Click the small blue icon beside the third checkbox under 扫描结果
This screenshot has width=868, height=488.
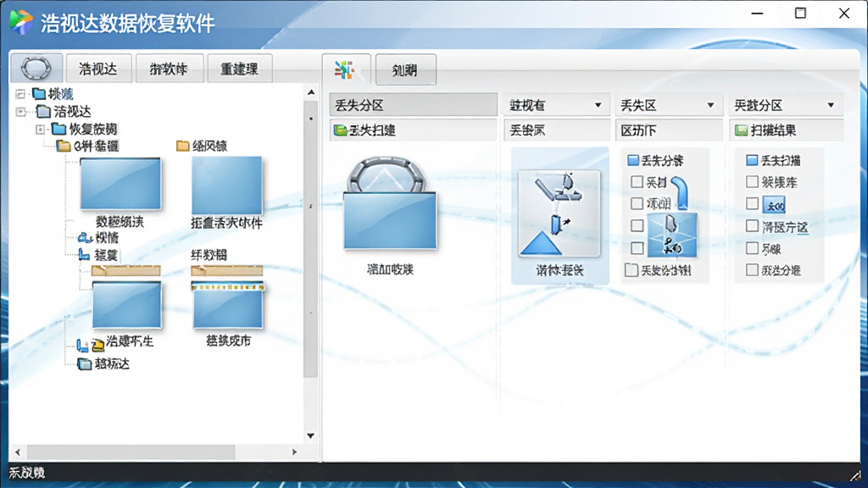[x=774, y=205]
